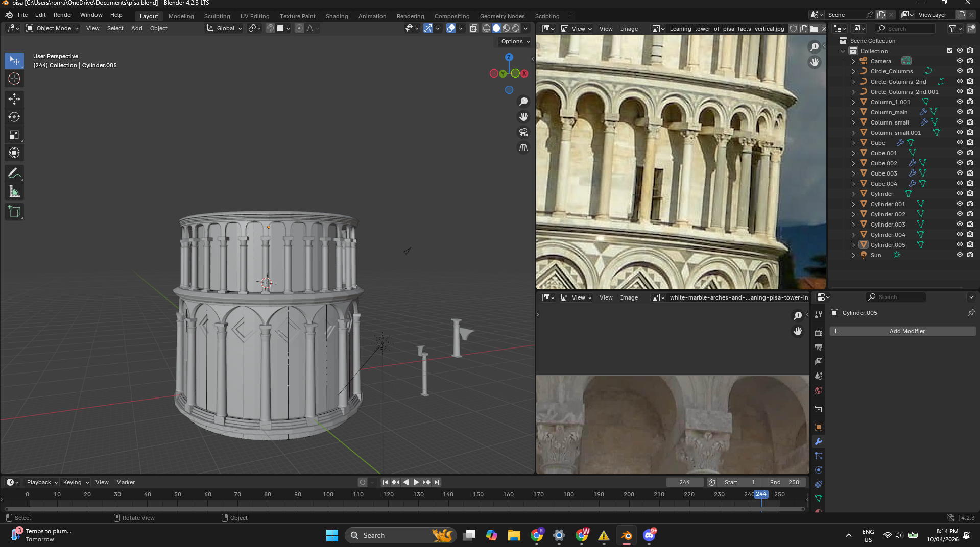Open the Playback dropdown in timeline

point(42,482)
